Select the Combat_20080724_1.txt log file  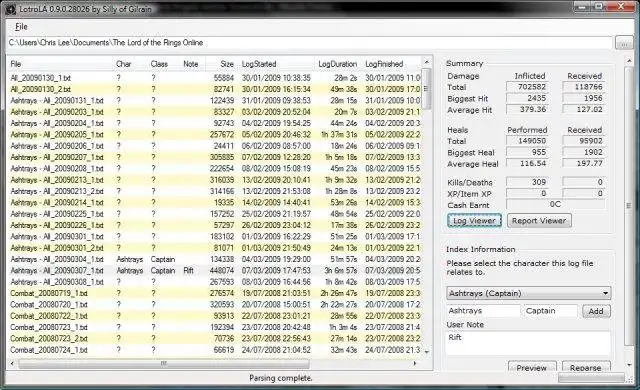click(214, 350)
